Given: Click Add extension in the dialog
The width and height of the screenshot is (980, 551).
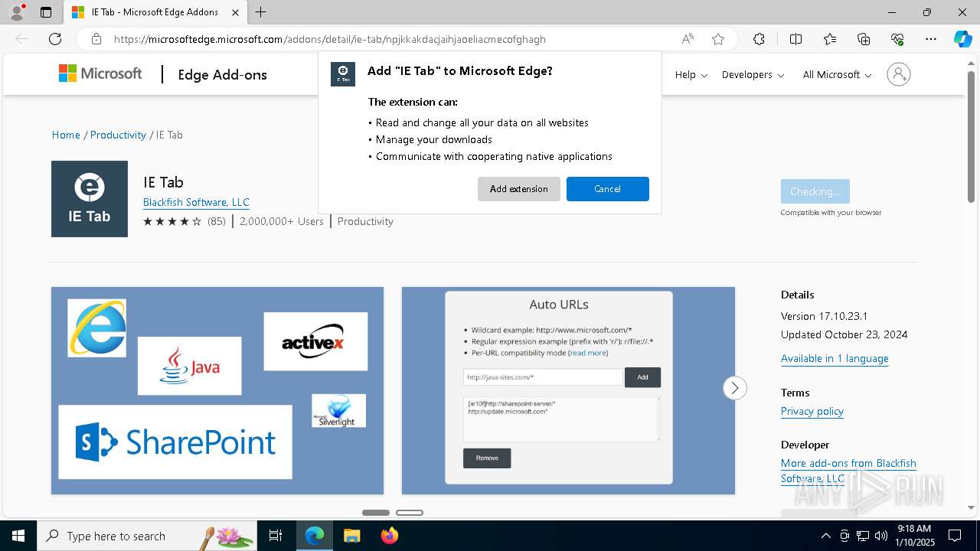Looking at the screenshot, I should 519,189.
